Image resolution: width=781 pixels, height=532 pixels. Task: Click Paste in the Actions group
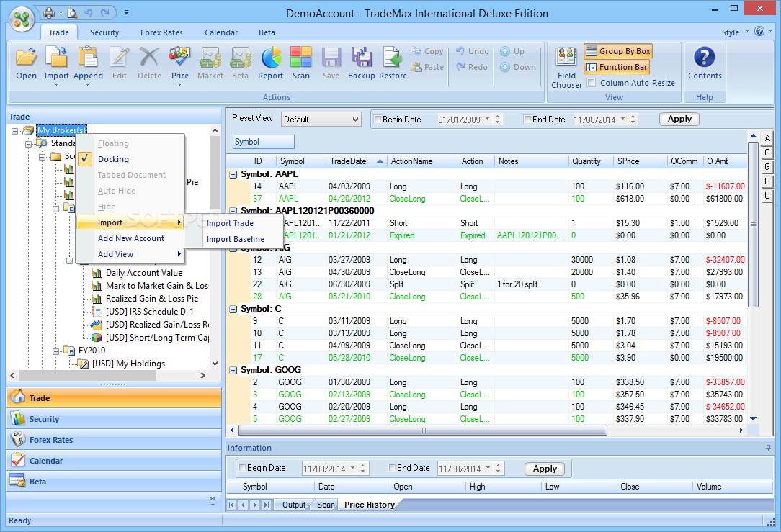click(427, 67)
